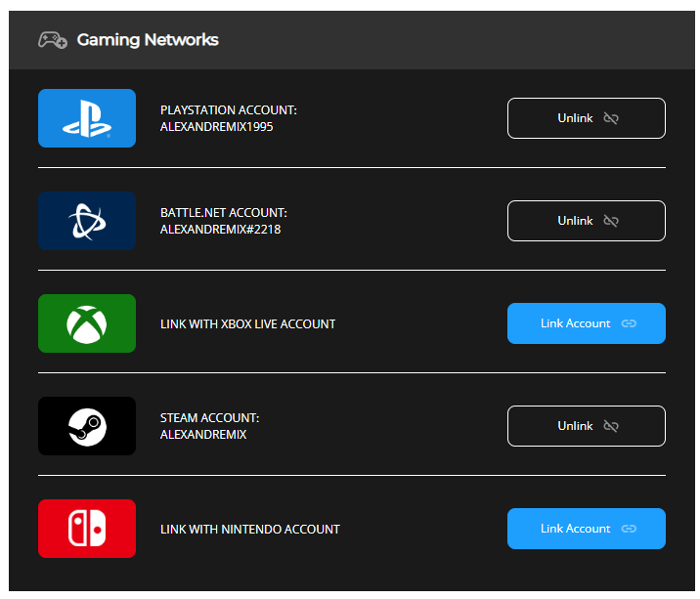This screenshot has width=700, height=599.
Task: Link your Xbox Live account
Action: click(587, 323)
